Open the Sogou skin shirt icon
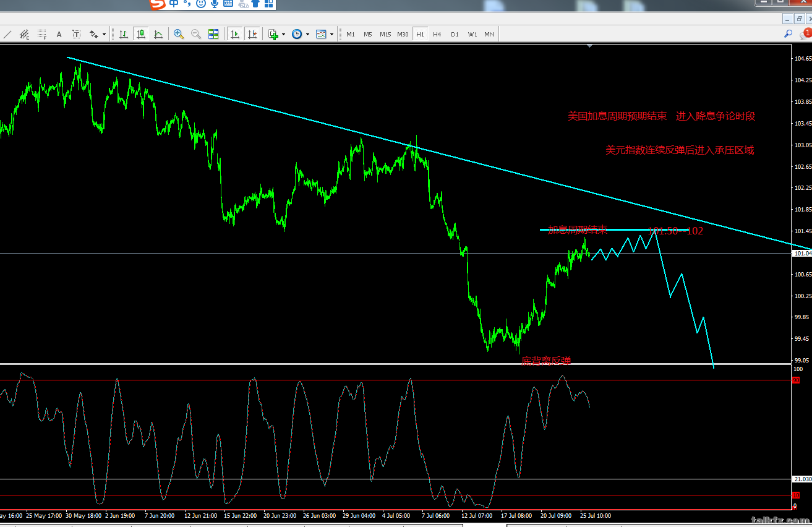The image size is (812, 527). coord(255,4)
